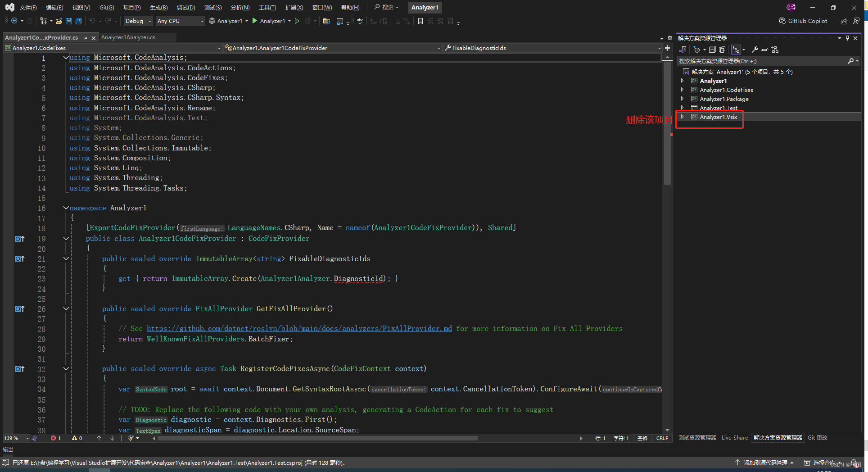Screen dimensions: 868x472
Task: Click the share icon near Copilot
Action: coord(844,21)
